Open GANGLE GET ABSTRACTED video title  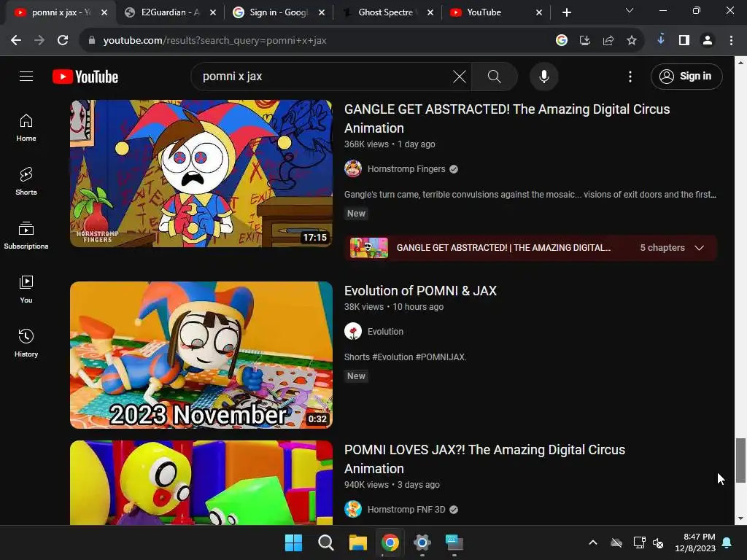[x=507, y=119]
